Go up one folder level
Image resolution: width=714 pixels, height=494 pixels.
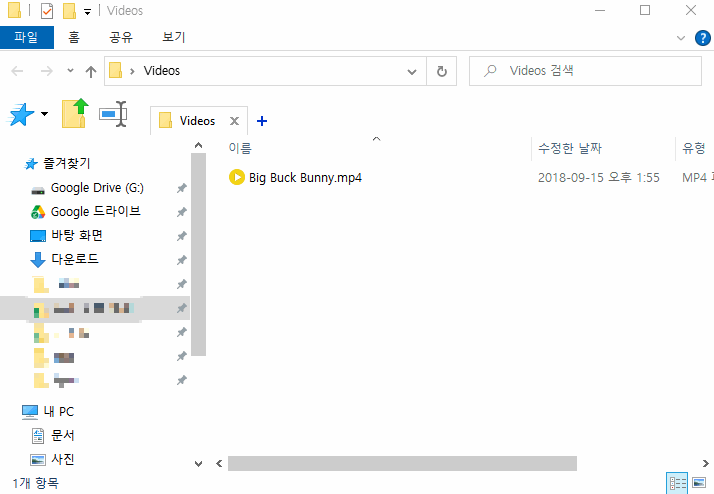point(91,71)
